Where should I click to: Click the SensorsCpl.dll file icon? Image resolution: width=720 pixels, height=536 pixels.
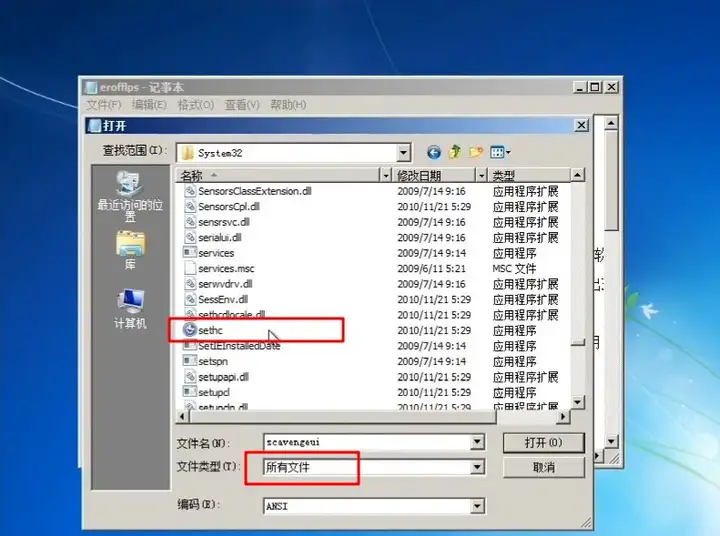tap(190, 206)
